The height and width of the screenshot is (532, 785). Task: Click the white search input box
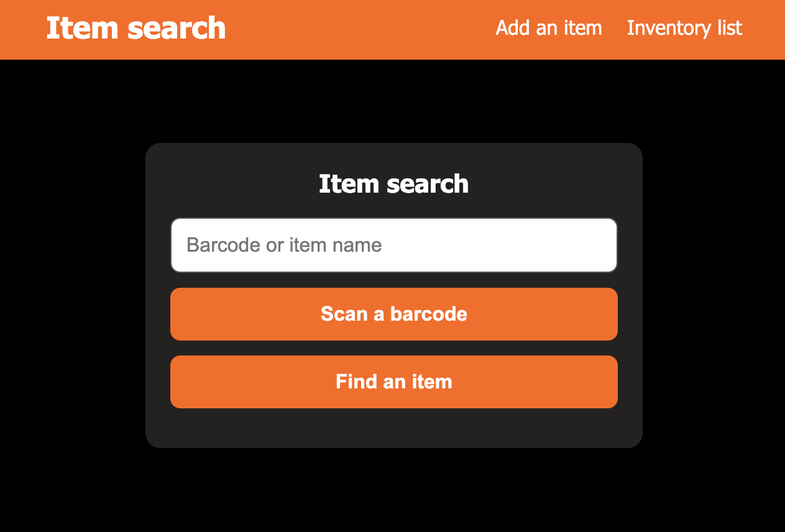tap(394, 245)
